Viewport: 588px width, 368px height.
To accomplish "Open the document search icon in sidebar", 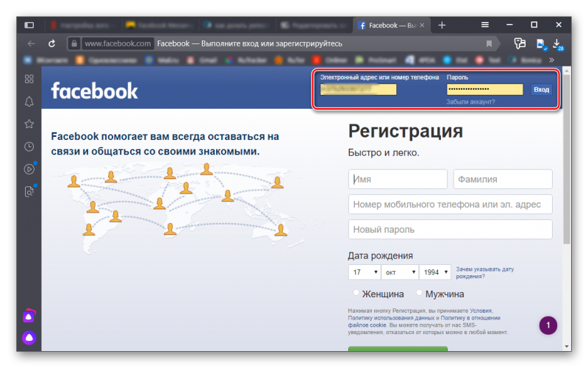I will point(29,191).
